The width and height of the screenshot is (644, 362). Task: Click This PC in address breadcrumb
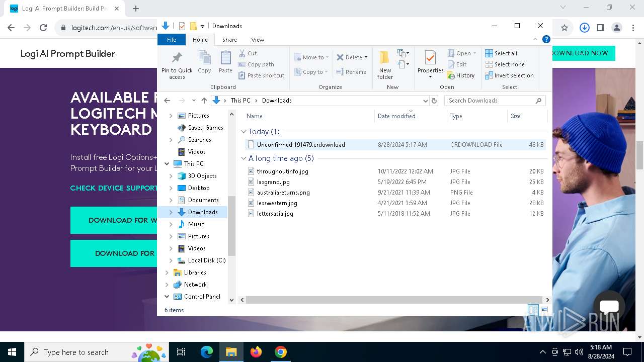pos(240,101)
